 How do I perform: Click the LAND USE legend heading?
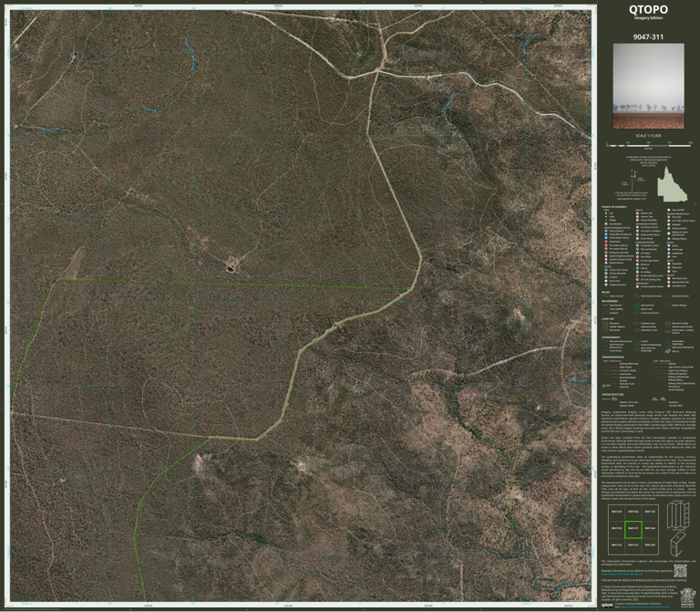608,319
